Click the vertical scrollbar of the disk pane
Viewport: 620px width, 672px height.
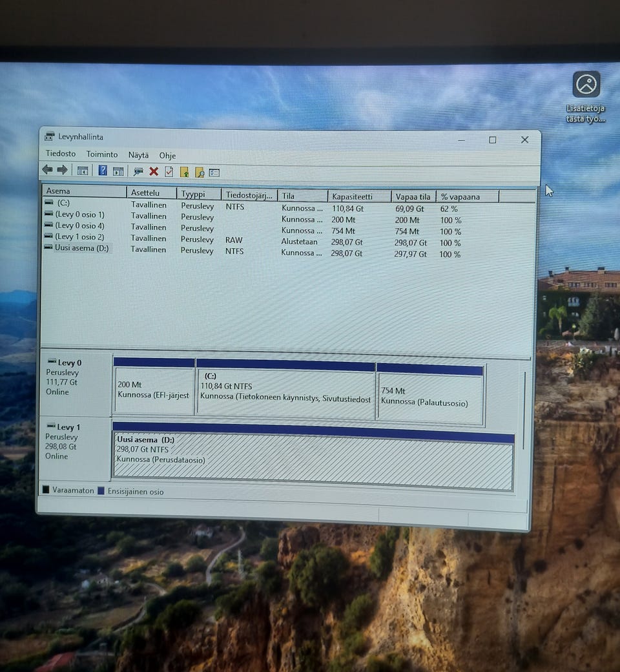tap(525, 410)
